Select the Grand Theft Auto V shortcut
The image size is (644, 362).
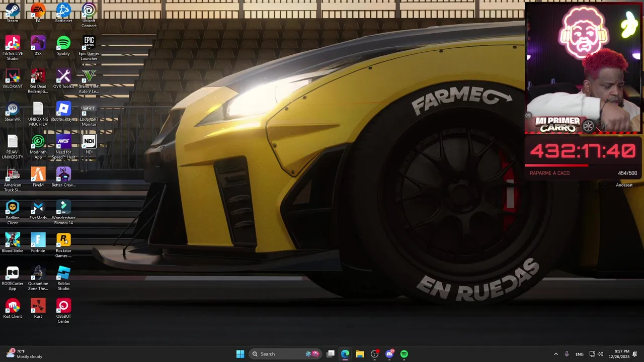(89, 81)
